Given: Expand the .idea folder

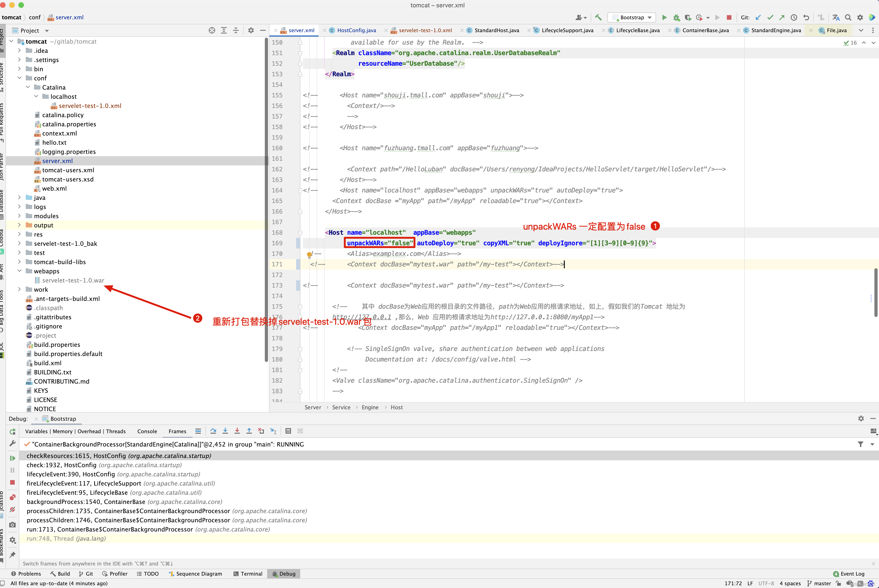Looking at the screenshot, I should tap(20, 50).
